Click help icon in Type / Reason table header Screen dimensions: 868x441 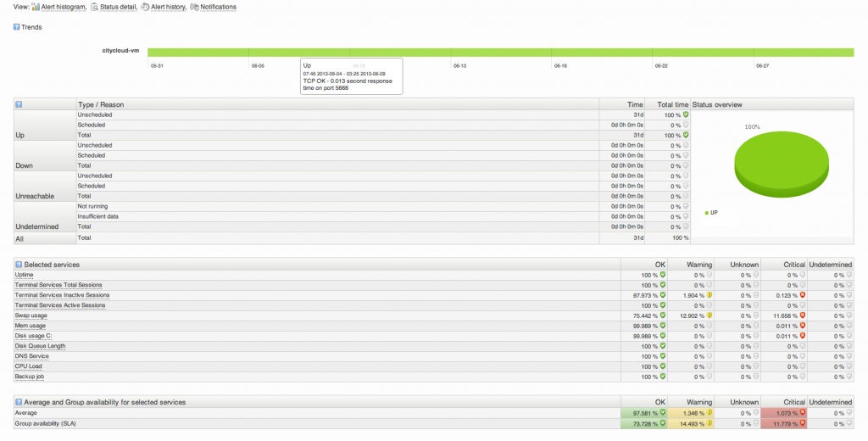[x=19, y=104]
